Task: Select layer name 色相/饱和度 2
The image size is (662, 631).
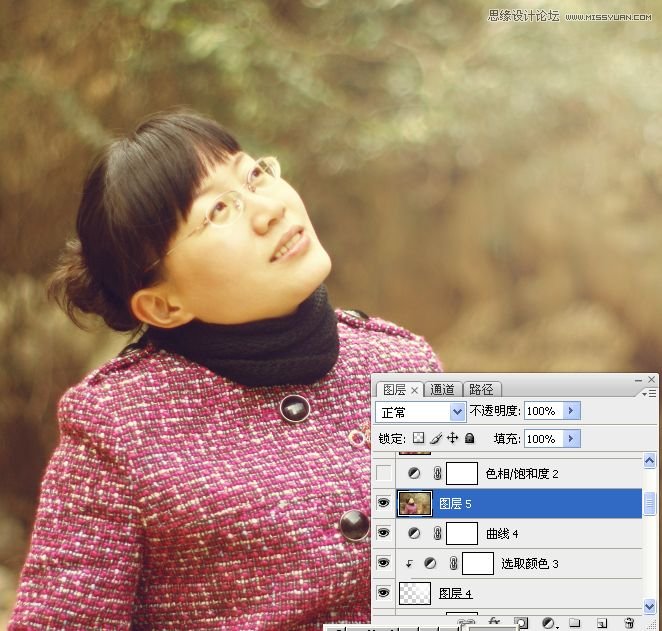Action: click(522, 474)
